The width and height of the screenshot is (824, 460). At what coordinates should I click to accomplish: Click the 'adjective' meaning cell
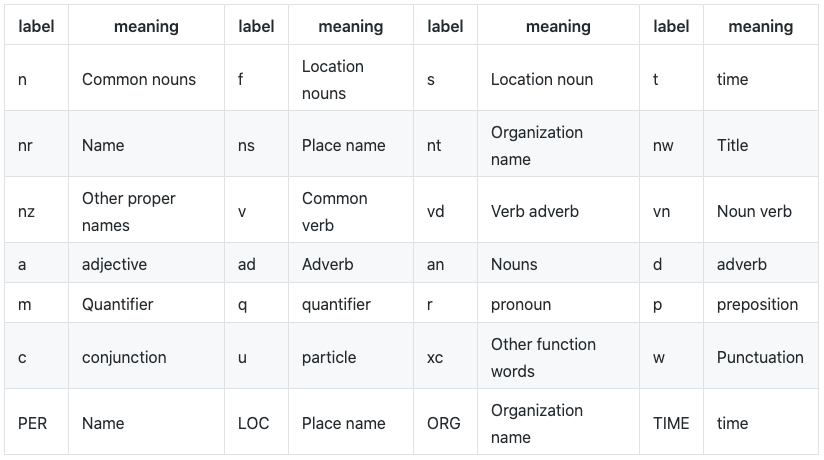point(114,264)
